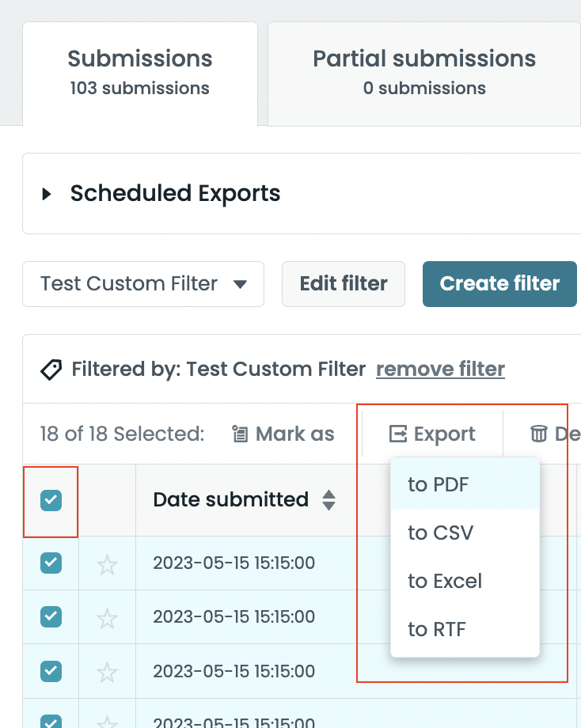Open the Test Custom Filter dropdown
581x728 pixels.
tap(142, 283)
